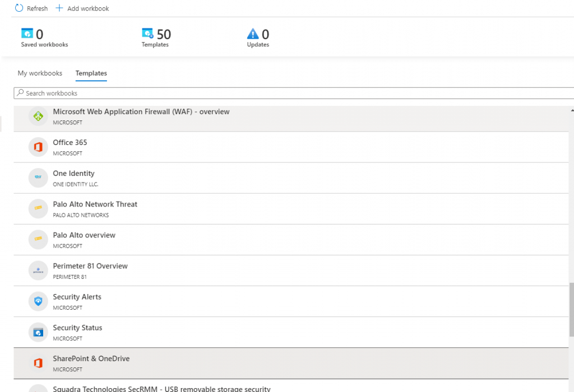The height and width of the screenshot is (392, 574).
Task: Open the Security Alerts title
Action: coord(77,297)
